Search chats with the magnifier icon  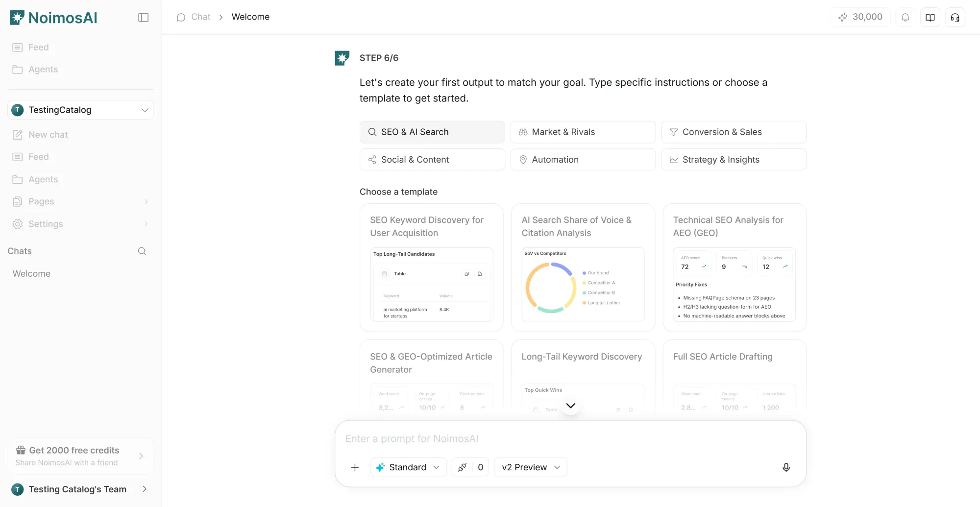pyautogui.click(x=142, y=251)
